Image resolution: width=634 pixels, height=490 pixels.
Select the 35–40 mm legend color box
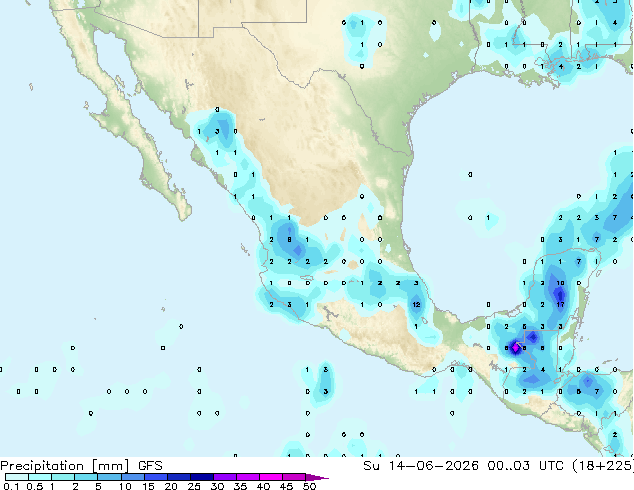pyautogui.click(x=248, y=477)
